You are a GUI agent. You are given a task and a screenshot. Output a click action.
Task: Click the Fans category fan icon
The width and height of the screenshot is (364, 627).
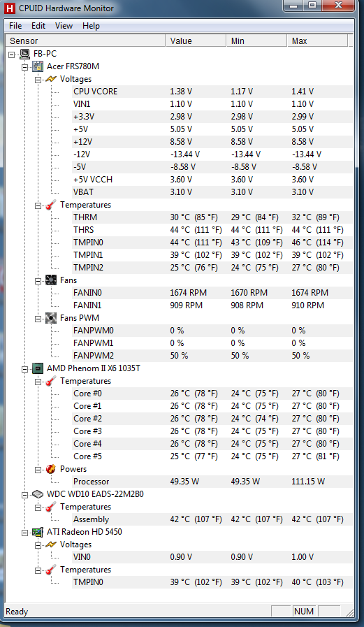click(x=51, y=280)
